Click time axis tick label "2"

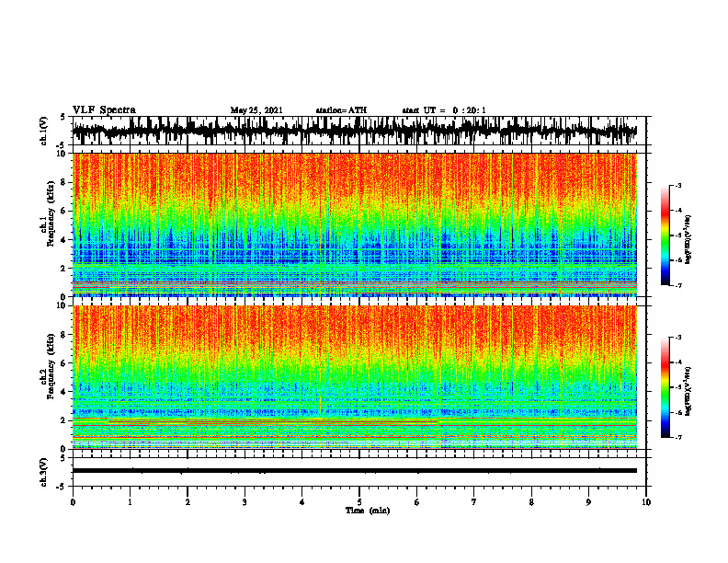pyautogui.click(x=188, y=502)
